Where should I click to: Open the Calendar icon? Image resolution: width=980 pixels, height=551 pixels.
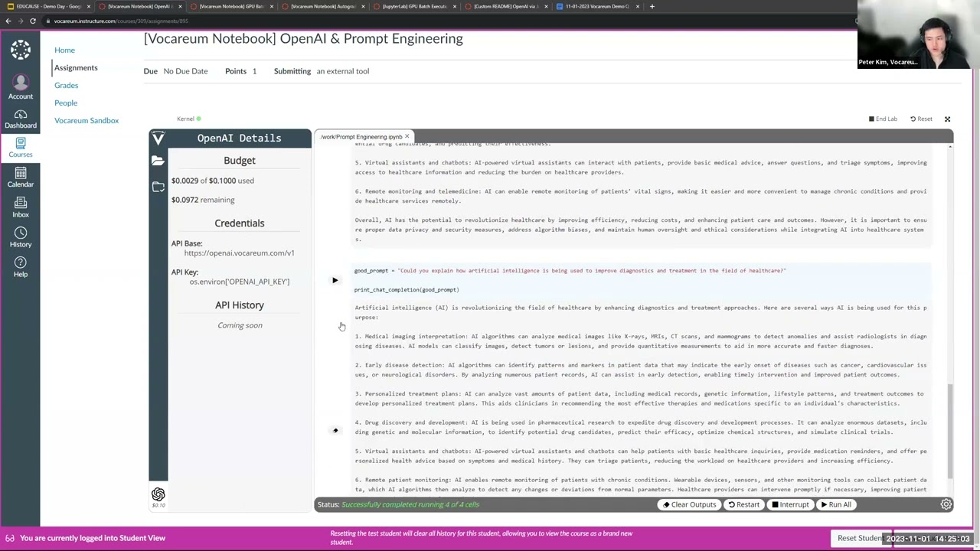tap(21, 178)
